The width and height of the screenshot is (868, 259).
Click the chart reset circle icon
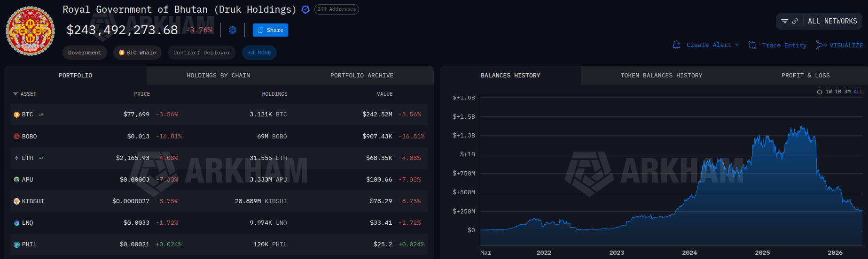tap(820, 92)
